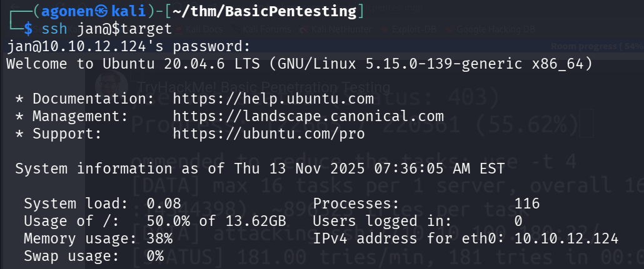Click the Swap usage 0% value
The image size is (644, 269).
[x=155, y=256]
